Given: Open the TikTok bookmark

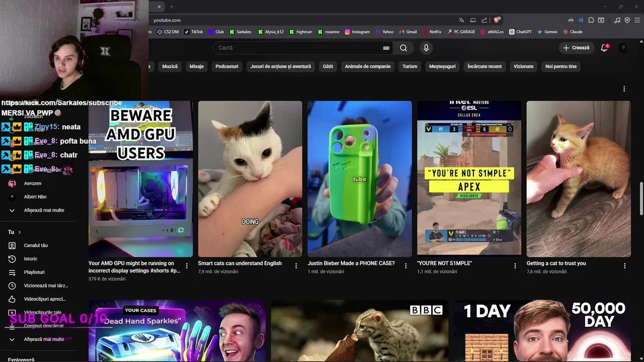Looking at the screenshot, I should [194, 32].
